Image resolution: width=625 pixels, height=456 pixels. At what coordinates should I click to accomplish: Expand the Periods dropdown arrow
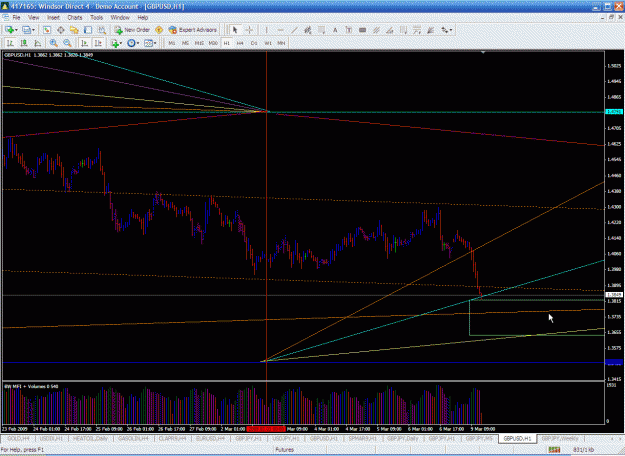(138, 43)
